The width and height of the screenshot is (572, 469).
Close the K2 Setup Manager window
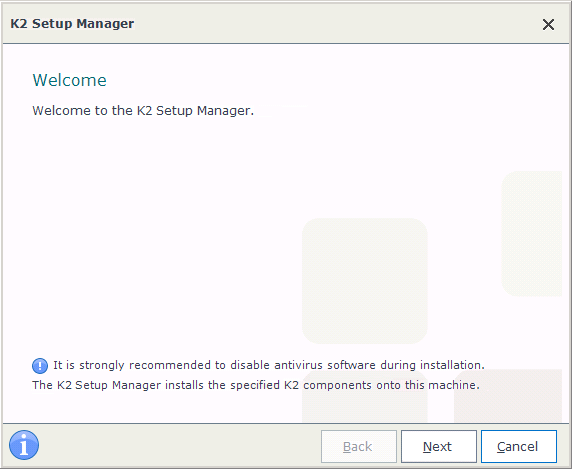click(x=548, y=25)
